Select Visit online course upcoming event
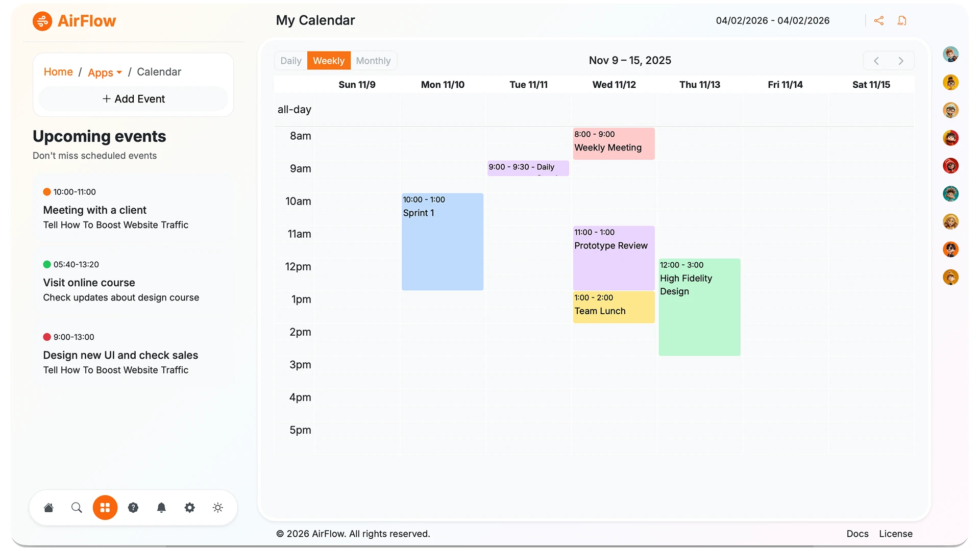The width and height of the screenshot is (980, 551). click(134, 281)
